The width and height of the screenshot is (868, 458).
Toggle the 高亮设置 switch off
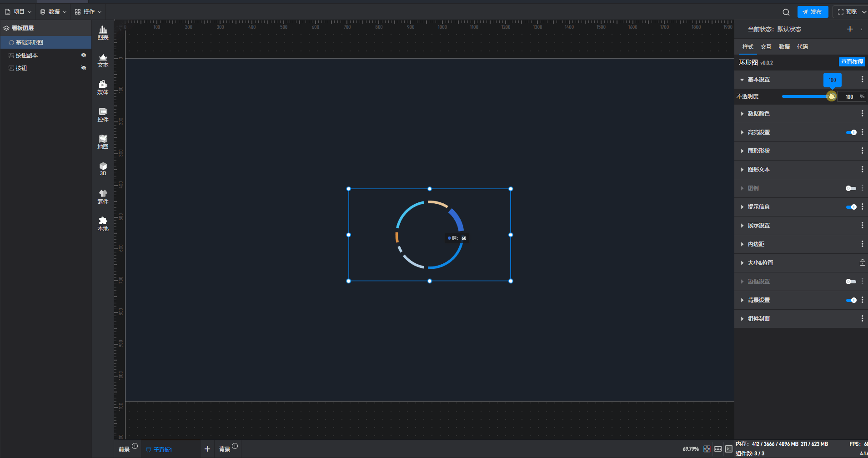click(x=851, y=132)
